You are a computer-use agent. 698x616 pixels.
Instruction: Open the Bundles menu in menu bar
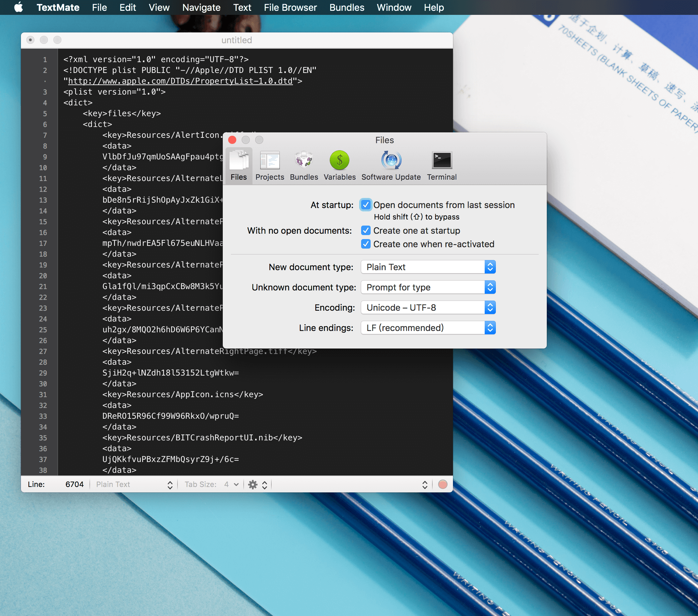pos(347,7)
